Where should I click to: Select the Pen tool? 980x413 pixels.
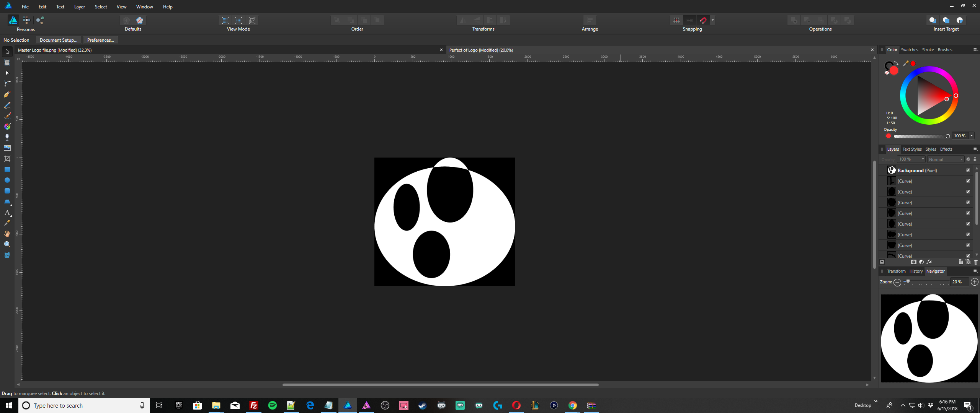[7, 94]
